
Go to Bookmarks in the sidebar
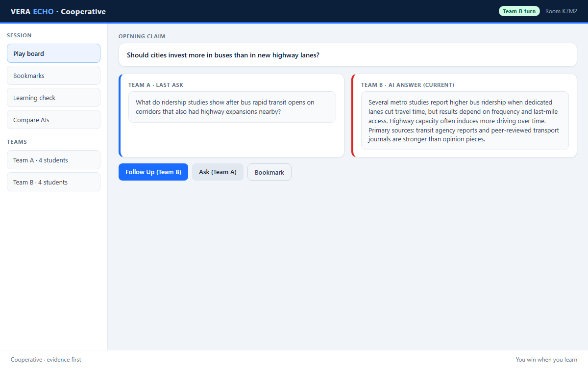[x=53, y=76]
